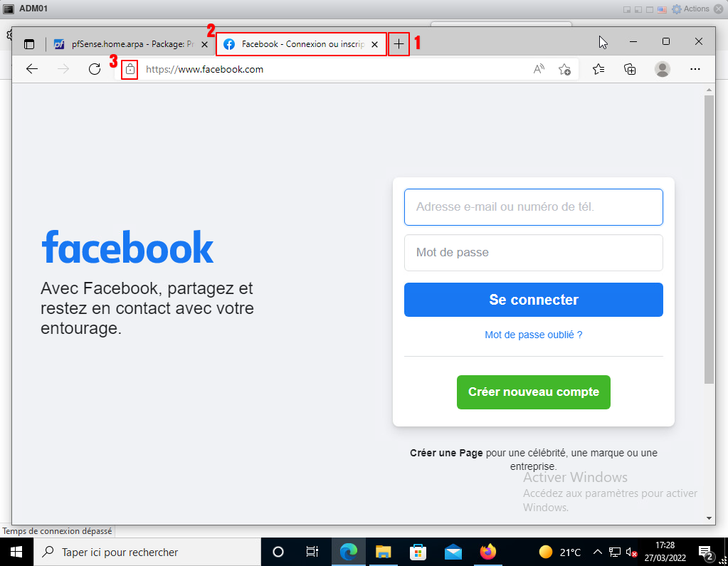Open Edge settings and more menu

[x=695, y=69]
